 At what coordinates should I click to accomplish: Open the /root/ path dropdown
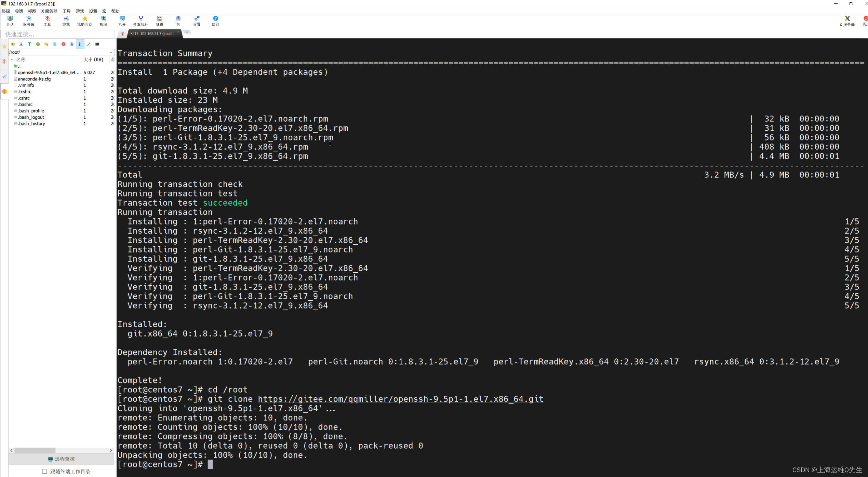(110, 52)
